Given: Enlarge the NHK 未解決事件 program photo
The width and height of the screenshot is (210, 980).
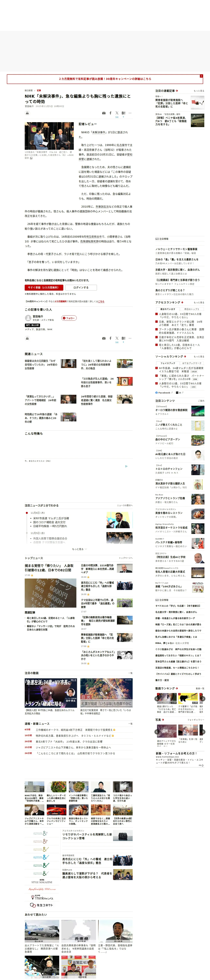Looking at the screenshot, I should tap(49, 136).
